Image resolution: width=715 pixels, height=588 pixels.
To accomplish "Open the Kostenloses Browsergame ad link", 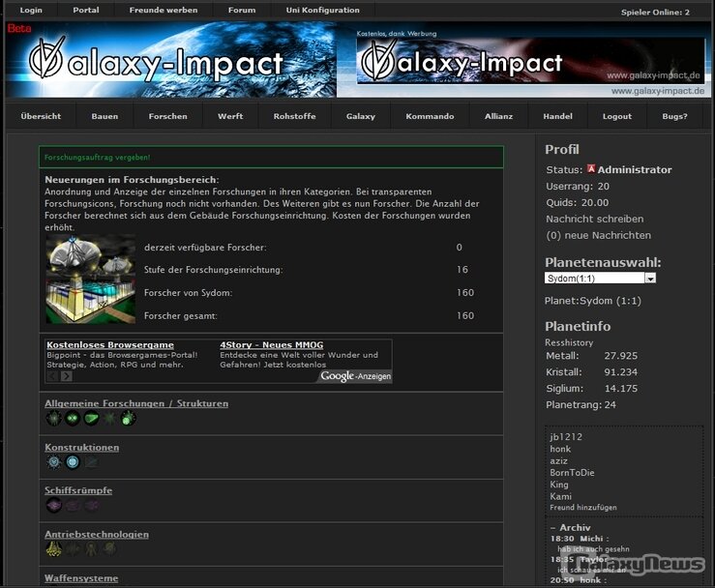I will tap(110, 345).
